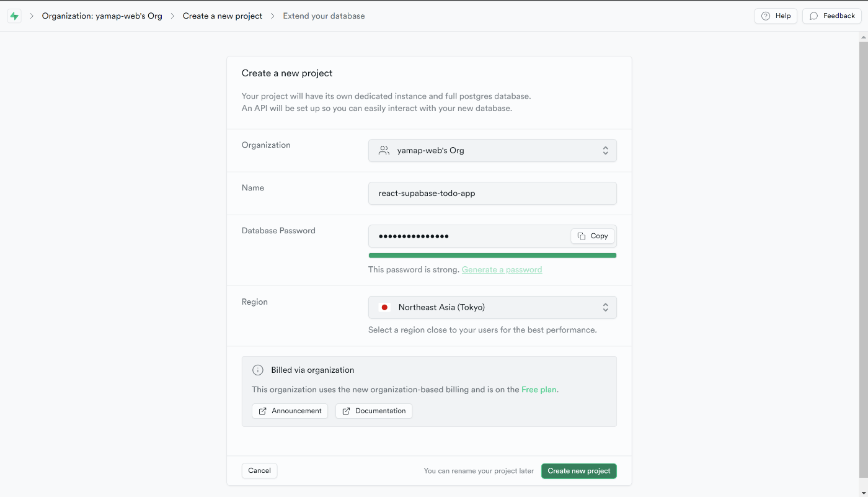The image size is (868, 497).
Task: Click the 'Create a new project' heading
Action: 287,73
